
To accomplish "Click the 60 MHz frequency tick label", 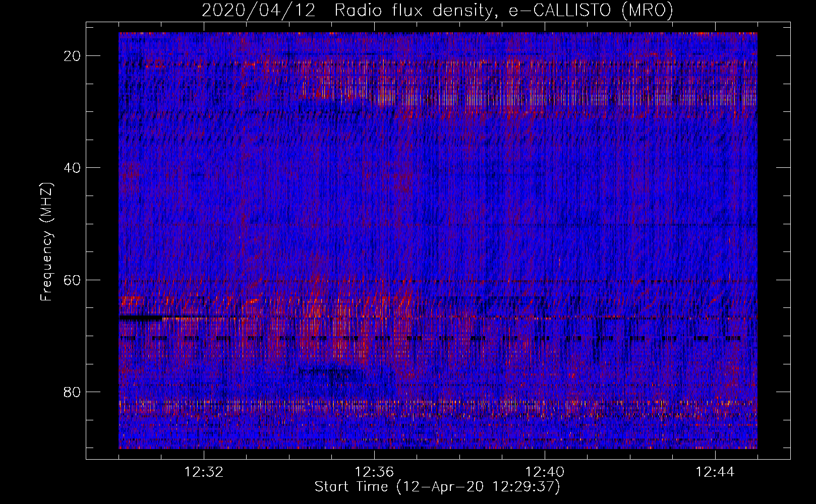I will tap(72, 280).
